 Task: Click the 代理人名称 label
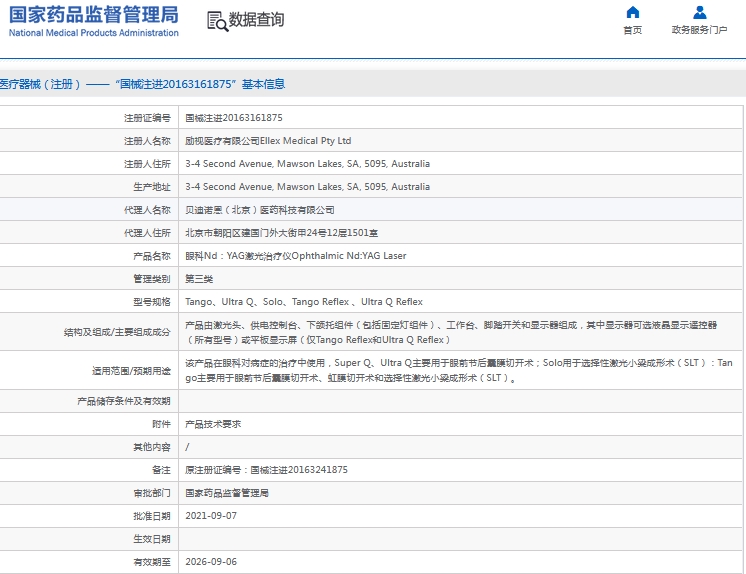tap(147, 210)
